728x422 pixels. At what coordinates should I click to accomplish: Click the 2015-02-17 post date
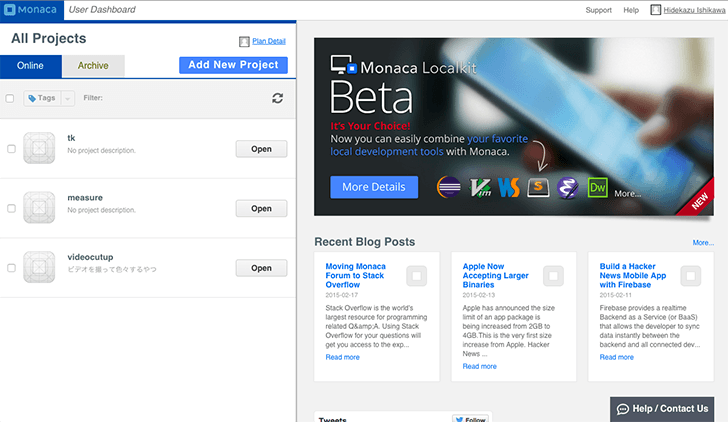(342, 295)
